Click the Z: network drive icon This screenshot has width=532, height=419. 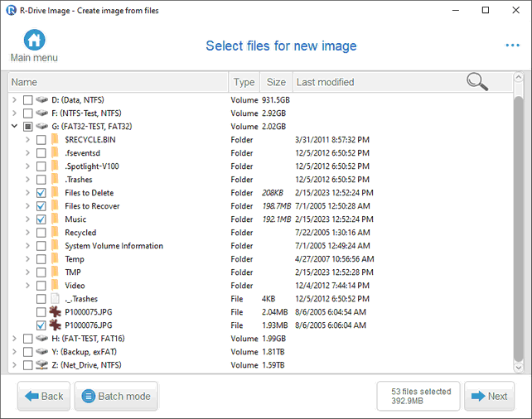click(41, 364)
